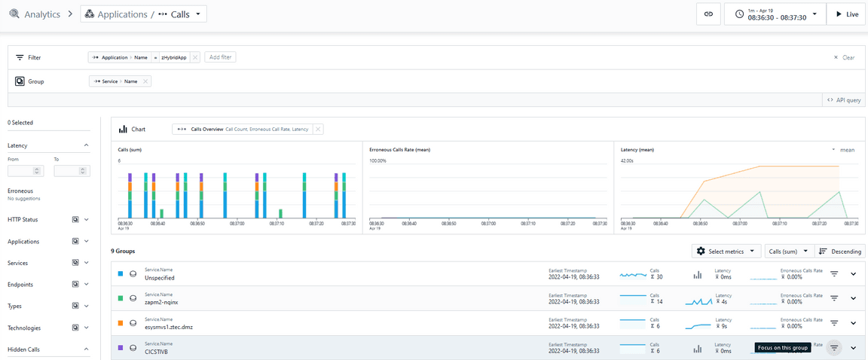The image size is (868, 360).
Task: Click the Calls sparkline in the Unspecified row
Action: pyautogui.click(x=633, y=274)
